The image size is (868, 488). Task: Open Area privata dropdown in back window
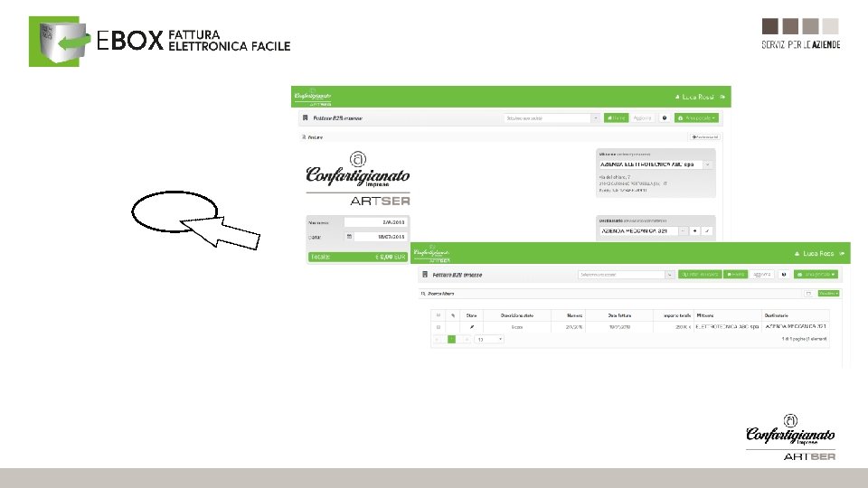point(696,117)
